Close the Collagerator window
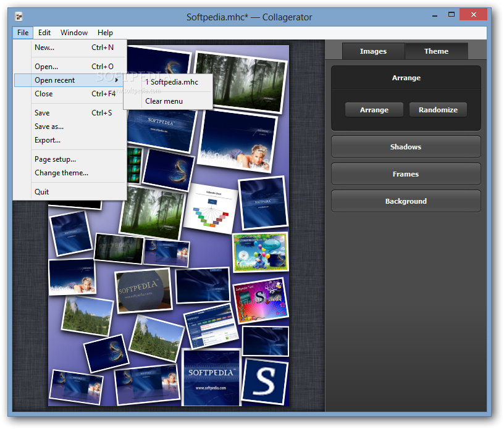This screenshot has width=504, height=429. [x=473, y=14]
